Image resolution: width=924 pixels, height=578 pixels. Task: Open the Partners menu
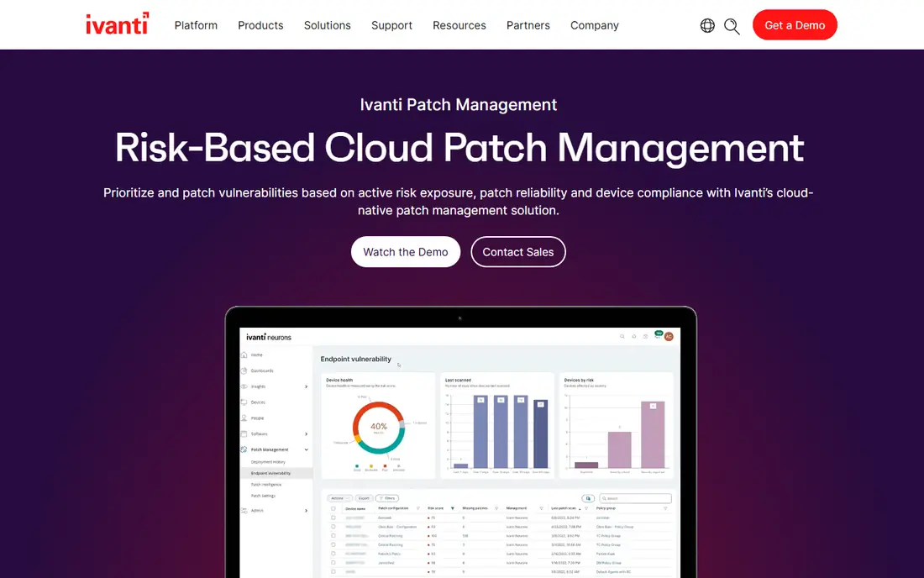(528, 25)
